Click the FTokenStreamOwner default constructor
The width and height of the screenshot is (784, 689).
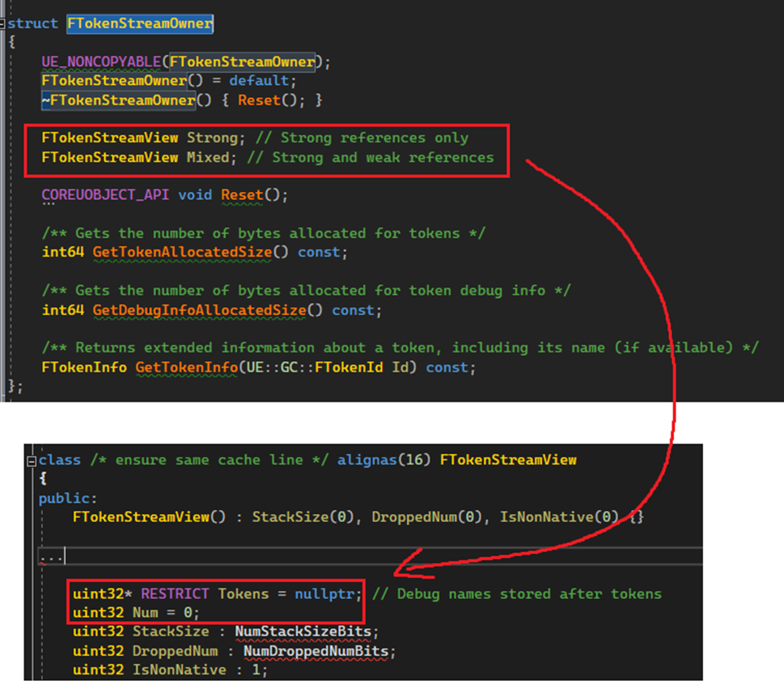[114, 80]
